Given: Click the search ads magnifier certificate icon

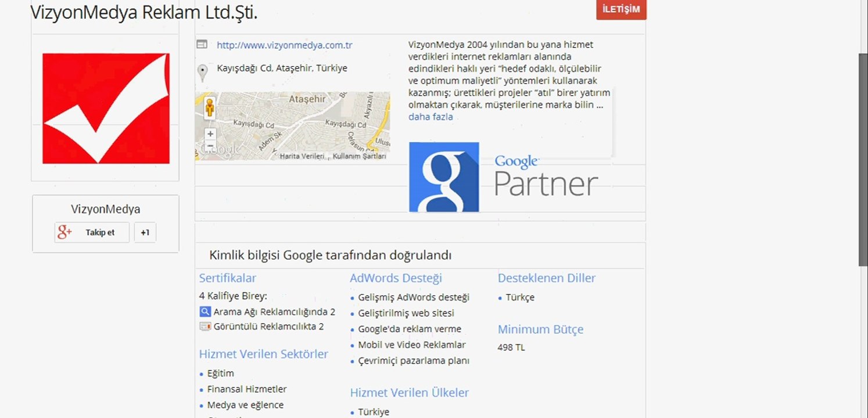Looking at the screenshot, I should 205,312.
